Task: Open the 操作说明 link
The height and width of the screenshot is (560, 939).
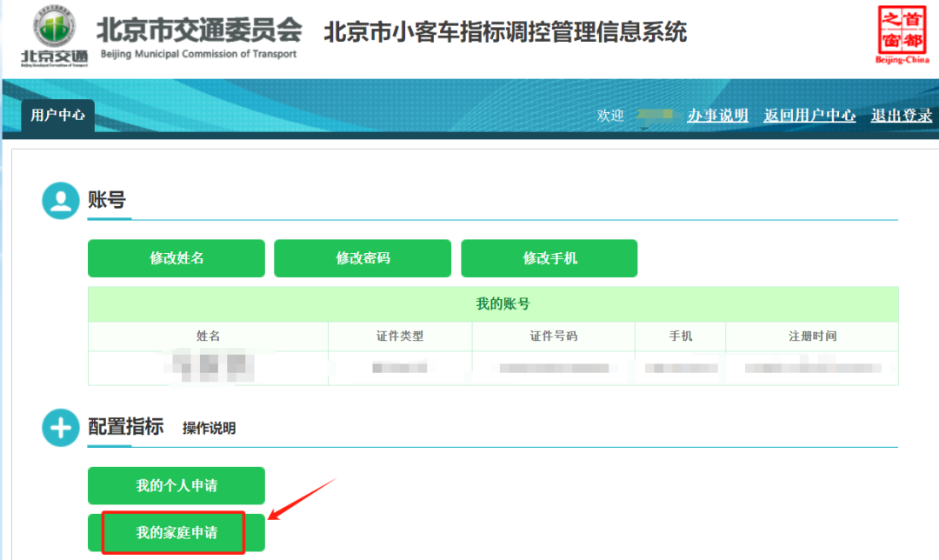Action: click(209, 428)
